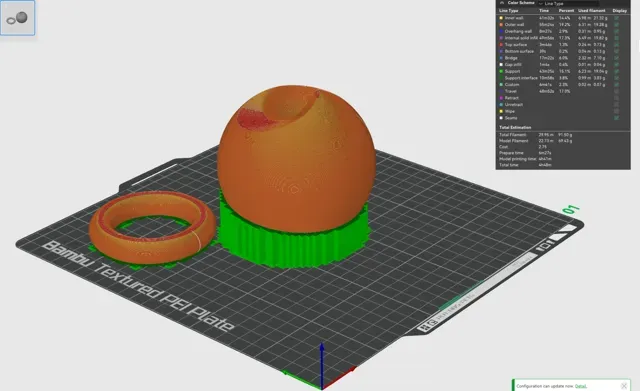This screenshot has height=391, width=640.
Task: Toggle display checkbox for Support
Action: (616, 71)
